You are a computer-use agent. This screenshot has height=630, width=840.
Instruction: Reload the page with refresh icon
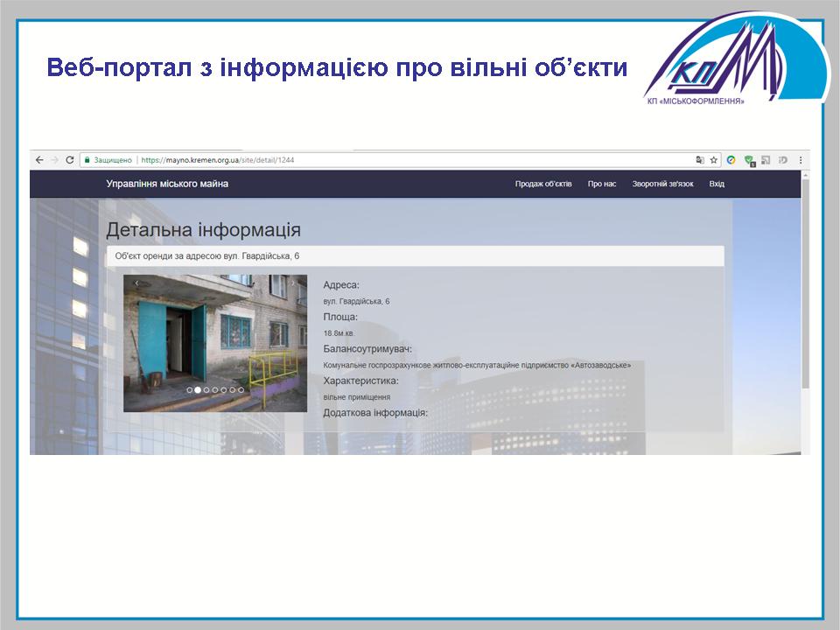(70, 160)
